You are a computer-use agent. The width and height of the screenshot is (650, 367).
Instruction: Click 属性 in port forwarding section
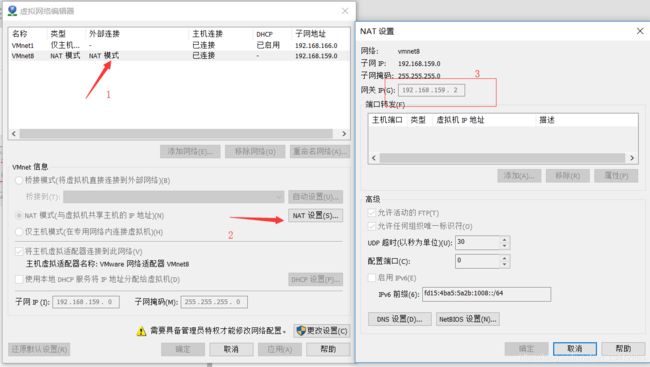pyautogui.click(x=616, y=176)
